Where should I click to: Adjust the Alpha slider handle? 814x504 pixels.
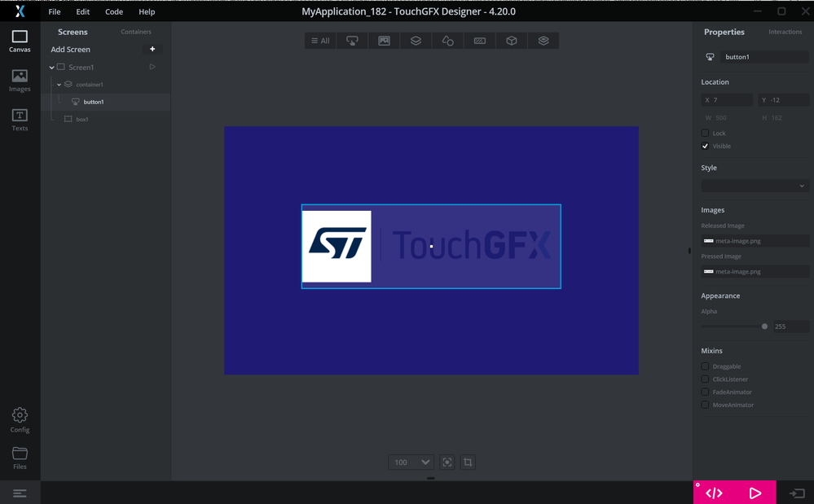(764, 327)
